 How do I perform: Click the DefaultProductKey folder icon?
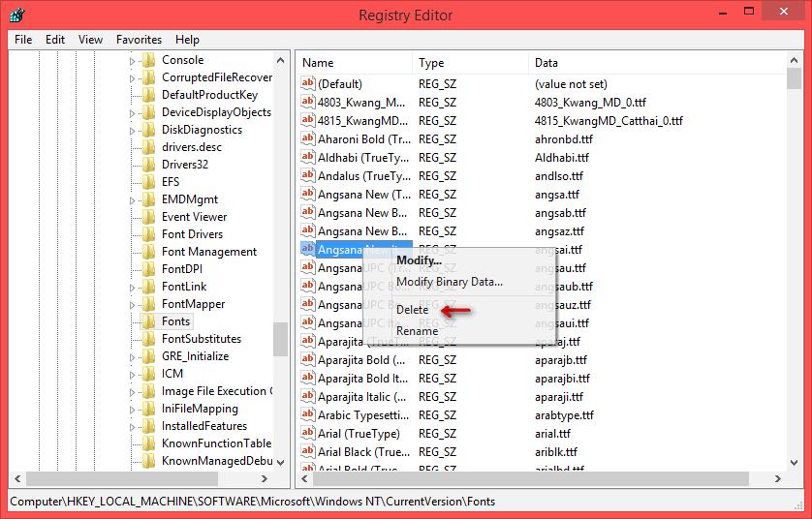(x=148, y=95)
